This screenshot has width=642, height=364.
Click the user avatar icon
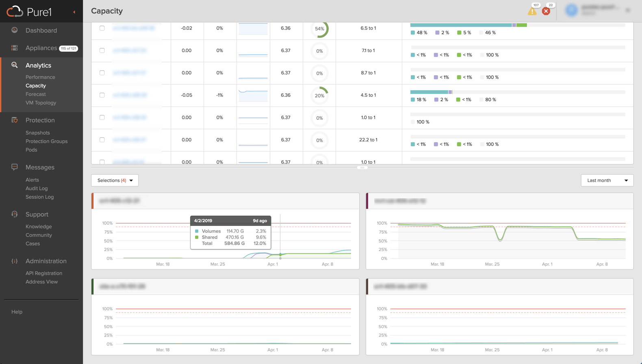click(x=571, y=10)
